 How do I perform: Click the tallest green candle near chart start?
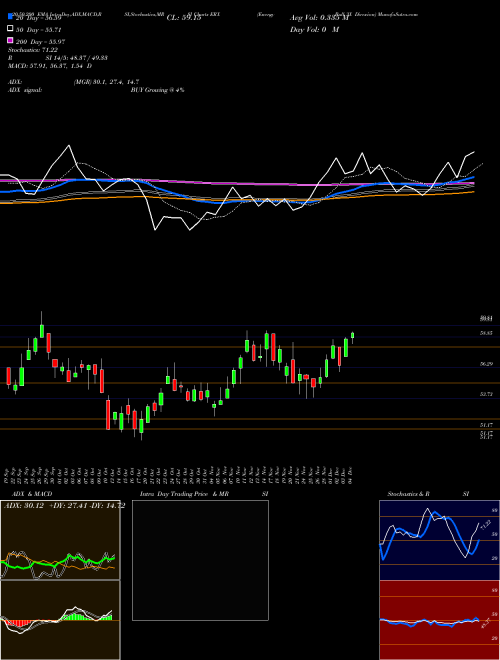[x=21, y=376]
